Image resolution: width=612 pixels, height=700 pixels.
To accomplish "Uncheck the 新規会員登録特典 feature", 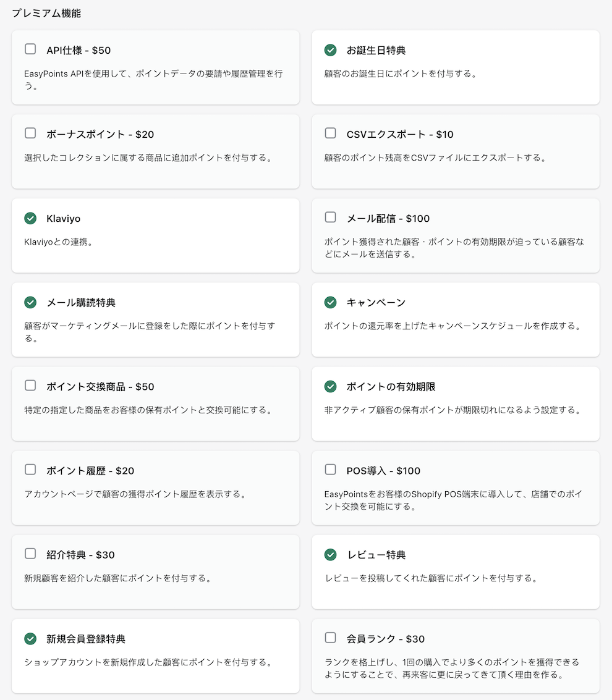I will [29, 639].
